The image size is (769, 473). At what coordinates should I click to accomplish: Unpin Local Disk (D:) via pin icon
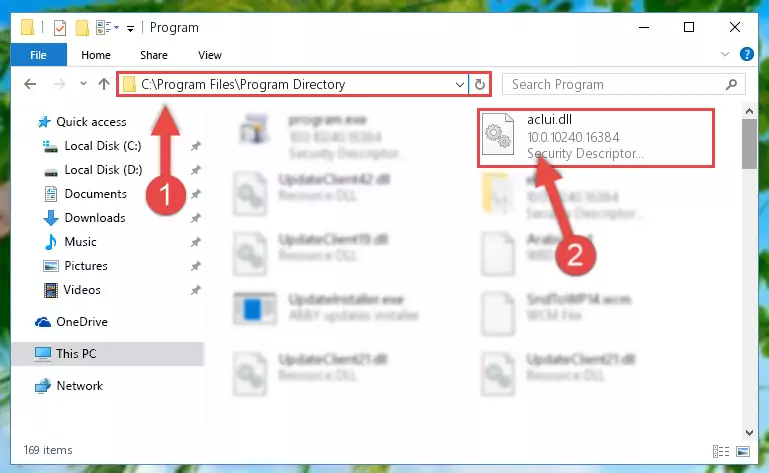click(x=196, y=170)
